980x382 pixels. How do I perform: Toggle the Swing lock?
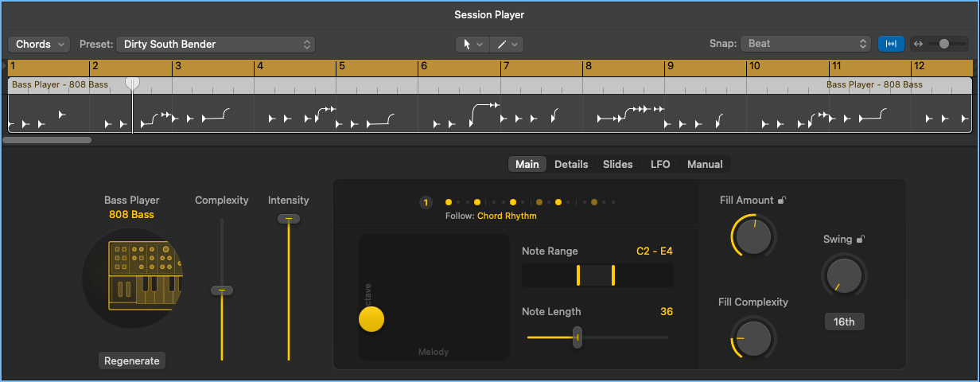pos(861,239)
